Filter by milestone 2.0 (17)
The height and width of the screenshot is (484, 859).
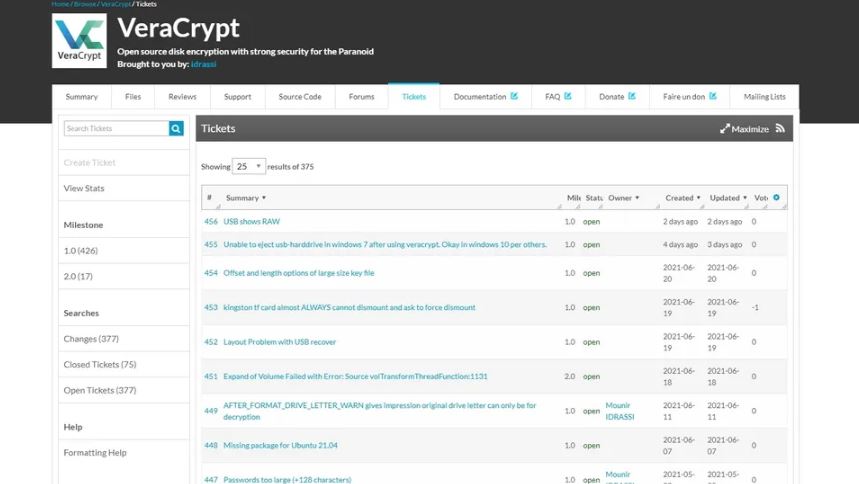[78, 276]
